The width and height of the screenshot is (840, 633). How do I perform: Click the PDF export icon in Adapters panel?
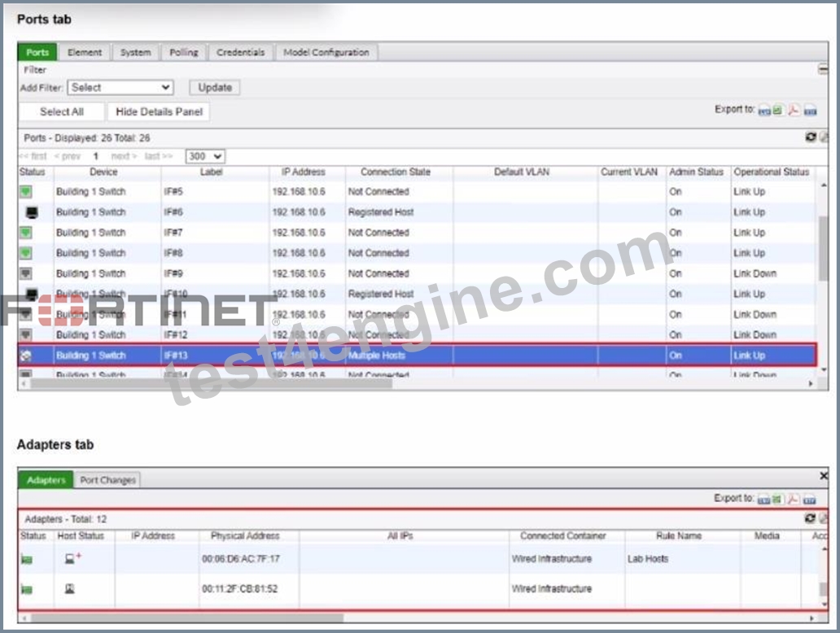[793, 499]
